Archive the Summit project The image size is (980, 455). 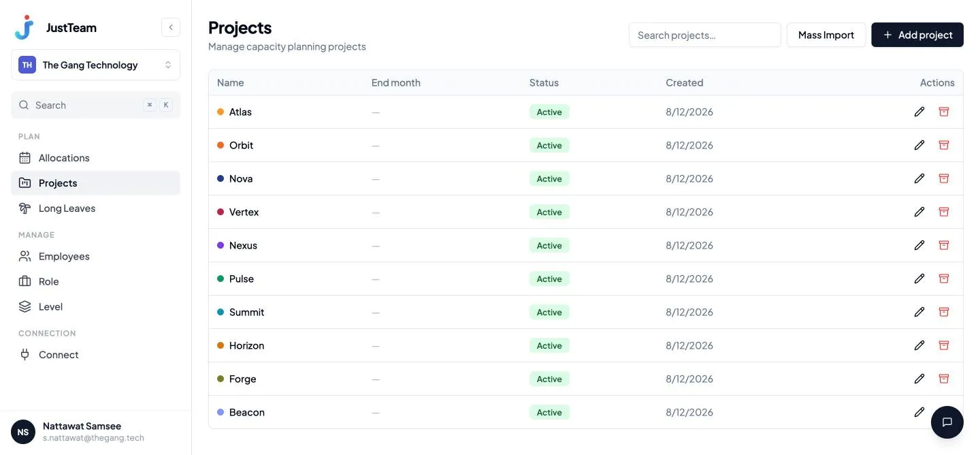pyautogui.click(x=944, y=312)
